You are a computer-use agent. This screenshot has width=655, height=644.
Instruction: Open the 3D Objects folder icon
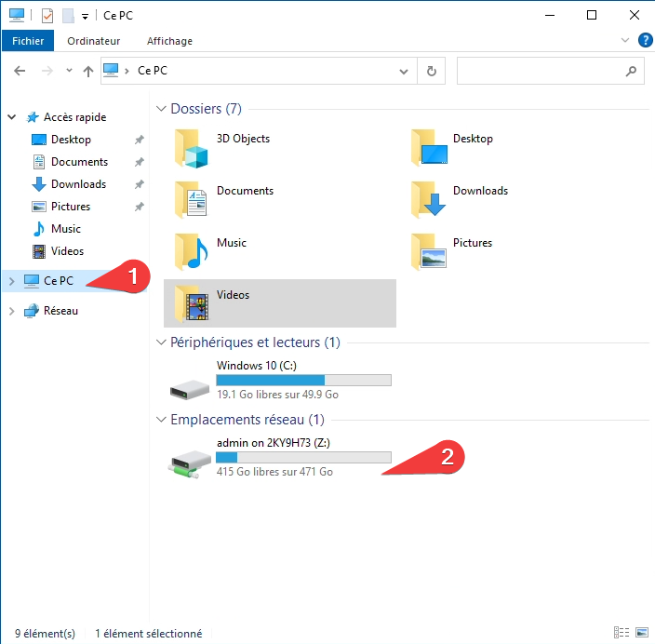pos(191,148)
